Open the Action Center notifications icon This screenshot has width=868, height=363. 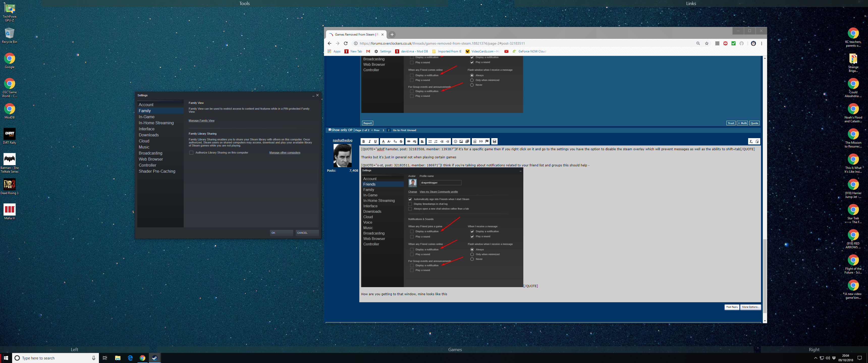pyautogui.click(x=860, y=358)
